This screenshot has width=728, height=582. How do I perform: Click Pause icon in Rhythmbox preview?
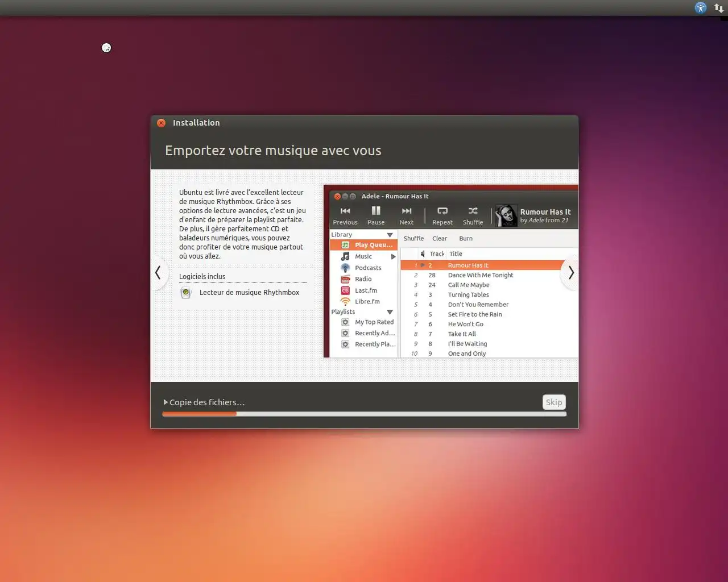click(376, 211)
